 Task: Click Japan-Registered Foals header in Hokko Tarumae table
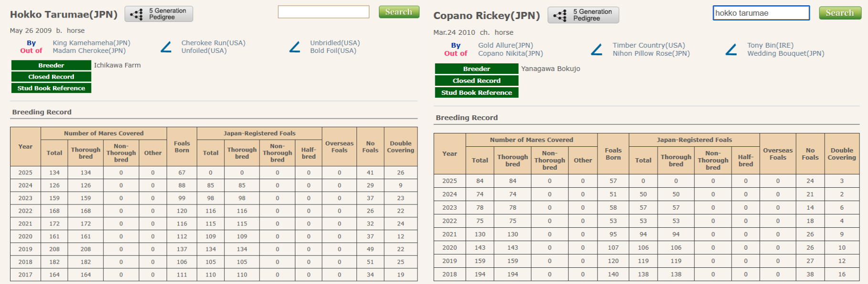coord(260,133)
